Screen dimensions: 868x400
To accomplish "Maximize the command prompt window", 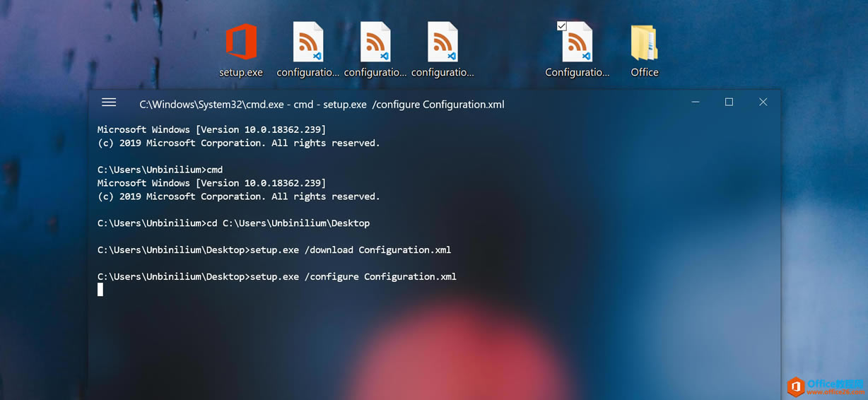I will point(729,102).
